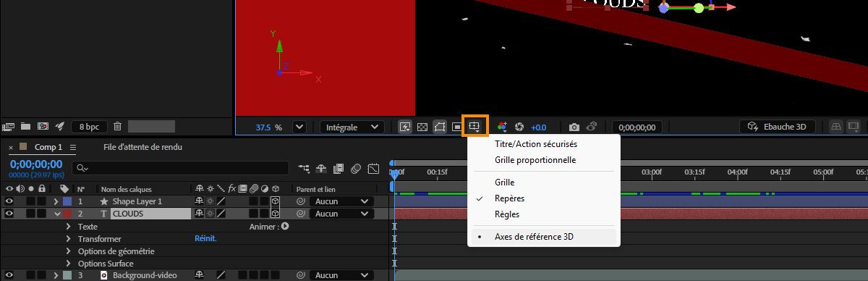
Task: Create a new folder in Project panel
Action: click(26, 126)
